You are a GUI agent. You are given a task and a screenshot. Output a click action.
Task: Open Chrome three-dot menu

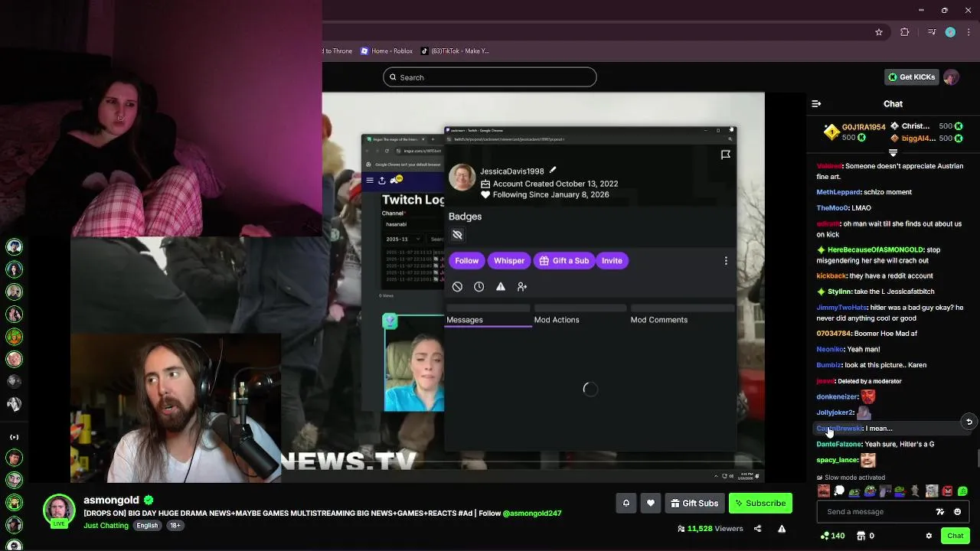click(969, 32)
